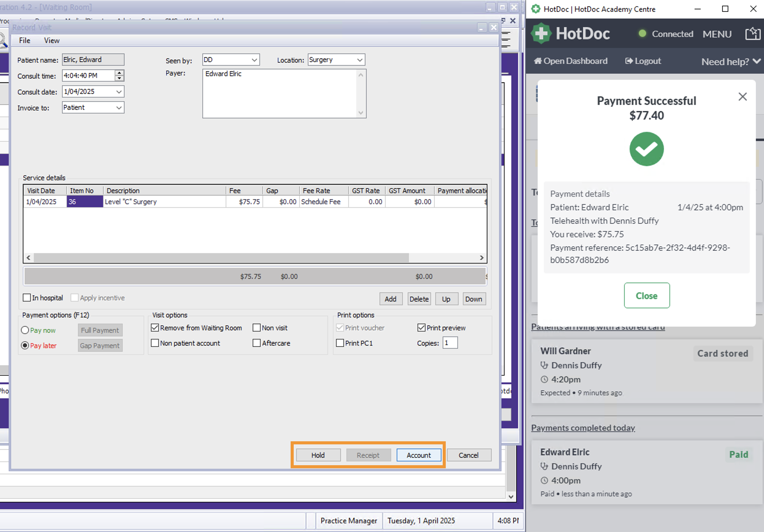The width and height of the screenshot is (764, 532).
Task: Tick the Aftercare checkbox
Action: pyautogui.click(x=257, y=343)
